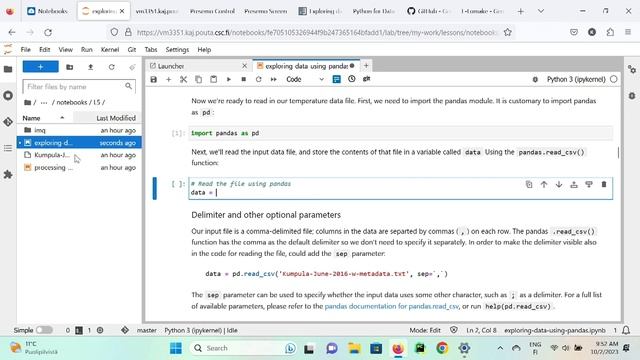The height and width of the screenshot is (360, 640).
Task: Open the View menu
Action: coord(65,49)
